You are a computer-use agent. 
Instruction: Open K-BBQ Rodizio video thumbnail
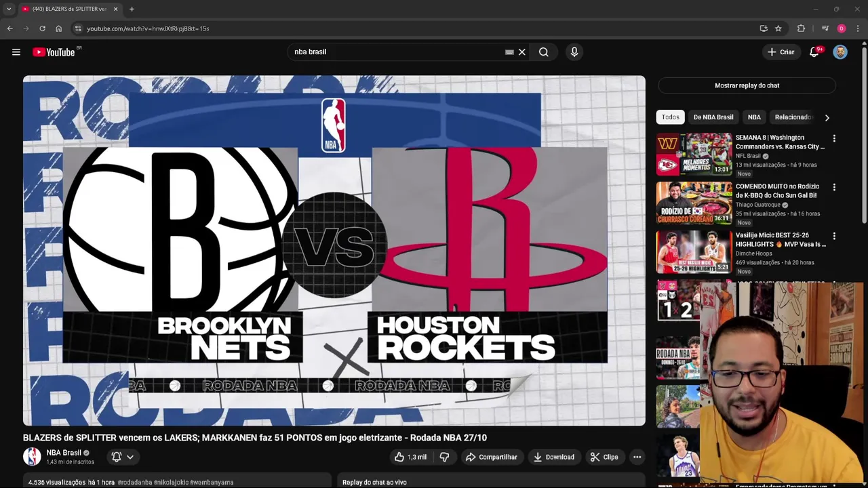[x=694, y=203]
